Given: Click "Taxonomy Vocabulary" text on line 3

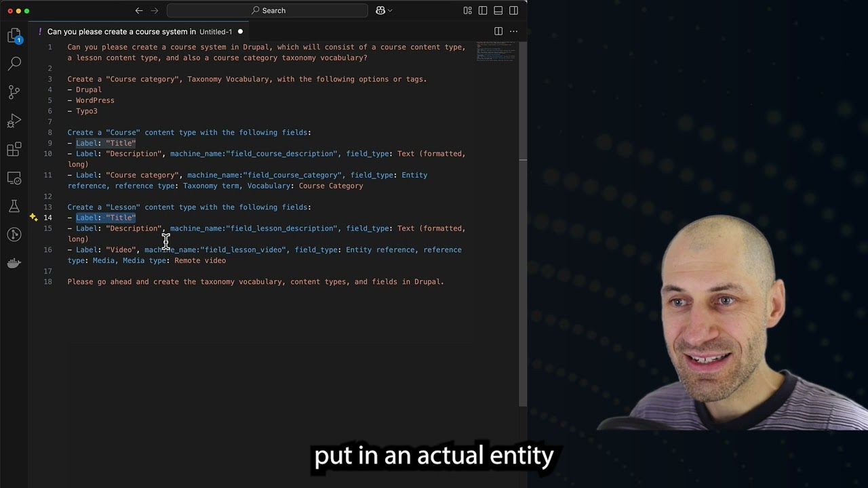Looking at the screenshot, I should [x=228, y=79].
